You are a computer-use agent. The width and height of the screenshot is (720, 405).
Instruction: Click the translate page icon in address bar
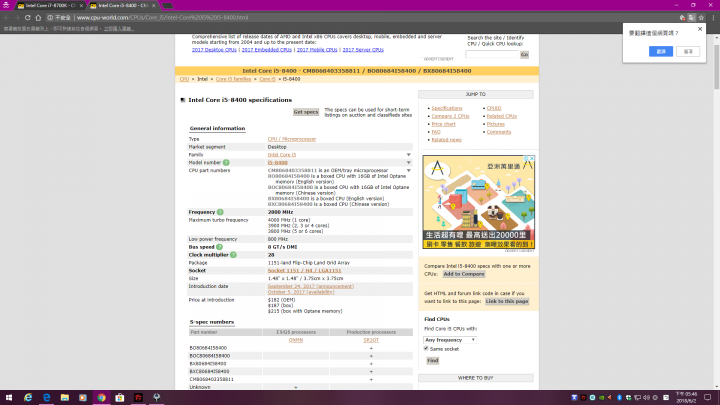[692, 17]
